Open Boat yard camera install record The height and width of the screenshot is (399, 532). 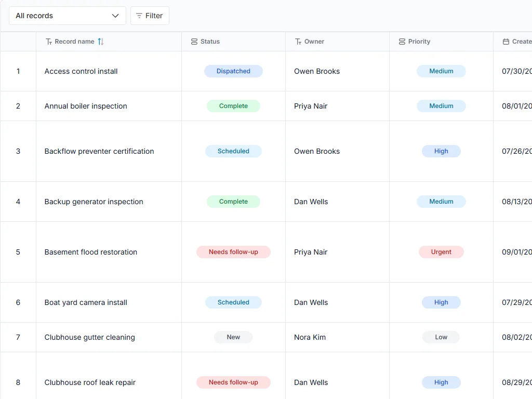click(x=86, y=302)
